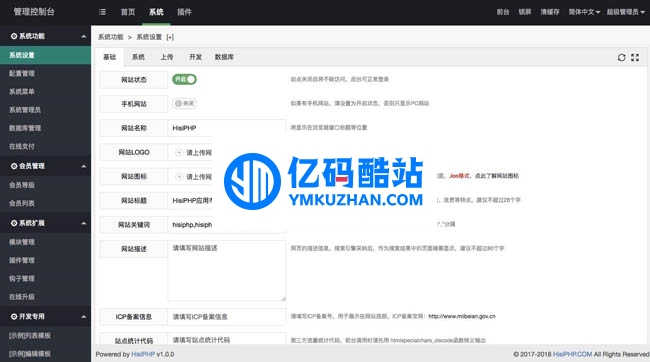Select 系统 in top navigation
This screenshot has height=362, width=650.
pos(156,12)
